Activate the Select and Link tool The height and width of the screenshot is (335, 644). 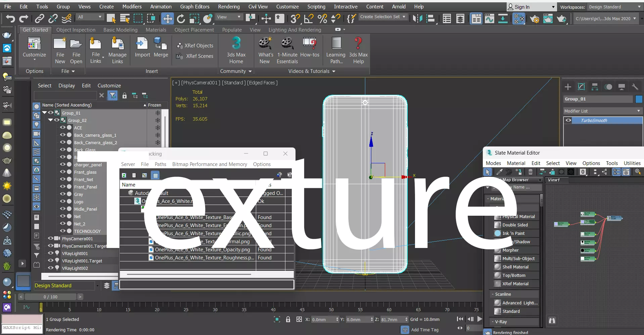click(40, 18)
